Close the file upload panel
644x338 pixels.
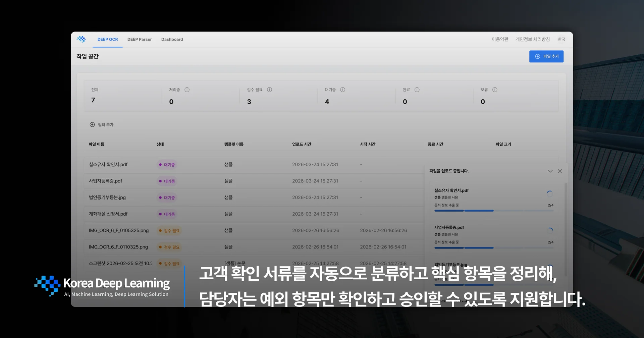[x=560, y=171]
